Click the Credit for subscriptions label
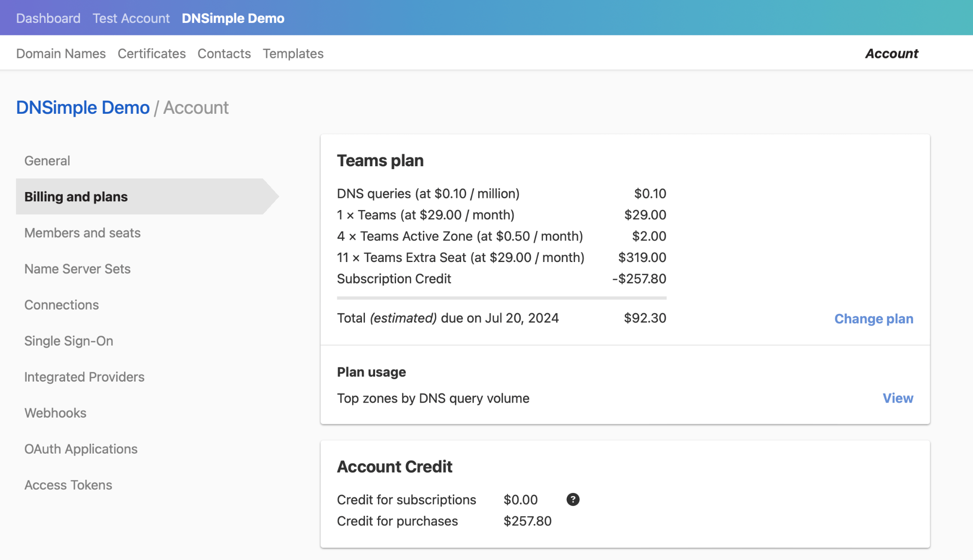This screenshot has height=560, width=973. pos(407,500)
